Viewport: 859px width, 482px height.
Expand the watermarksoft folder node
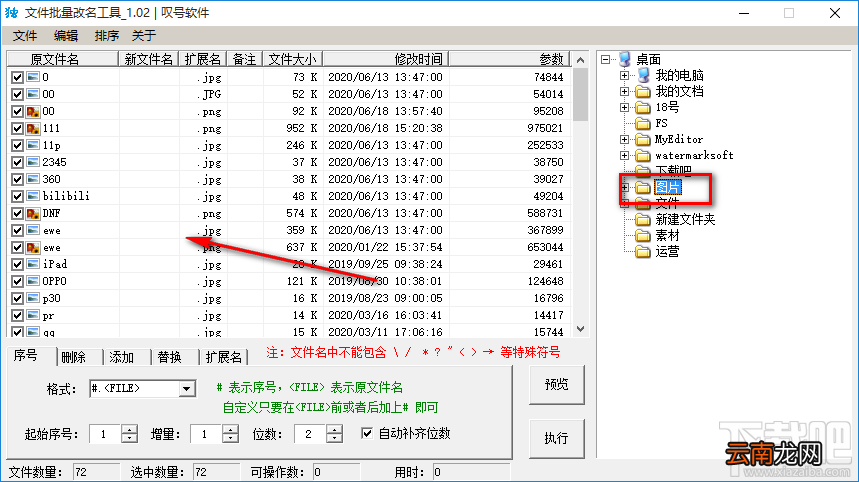click(x=625, y=156)
